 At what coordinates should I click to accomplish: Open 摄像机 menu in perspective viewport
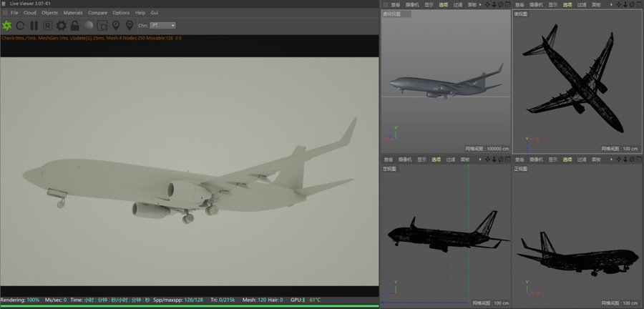(x=412, y=5)
